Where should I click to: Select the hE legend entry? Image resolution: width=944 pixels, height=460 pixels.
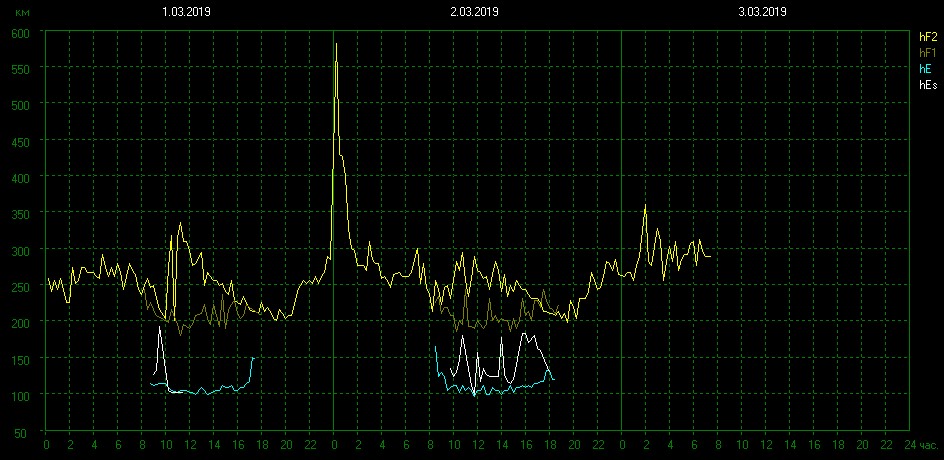click(925, 69)
